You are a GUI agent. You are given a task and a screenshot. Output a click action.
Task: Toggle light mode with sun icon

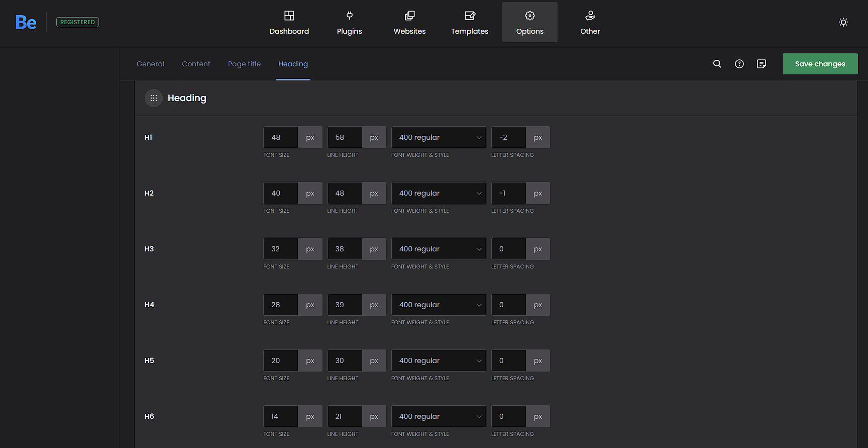pyautogui.click(x=843, y=22)
